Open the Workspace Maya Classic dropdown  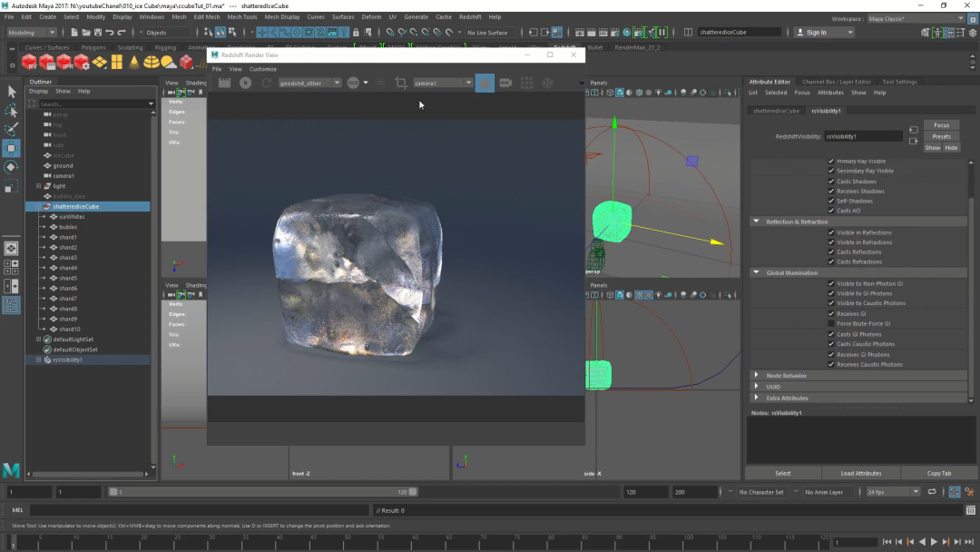pyautogui.click(x=916, y=19)
